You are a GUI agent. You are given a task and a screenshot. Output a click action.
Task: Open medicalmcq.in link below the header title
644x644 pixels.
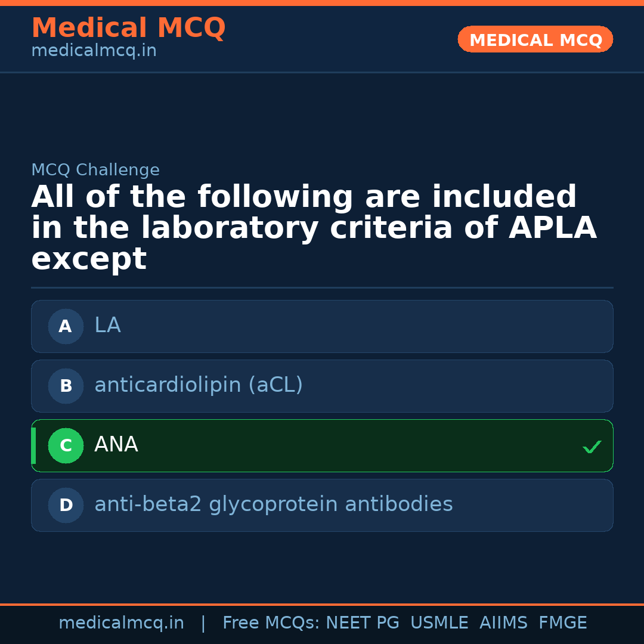pyautogui.click(x=94, y=51)
